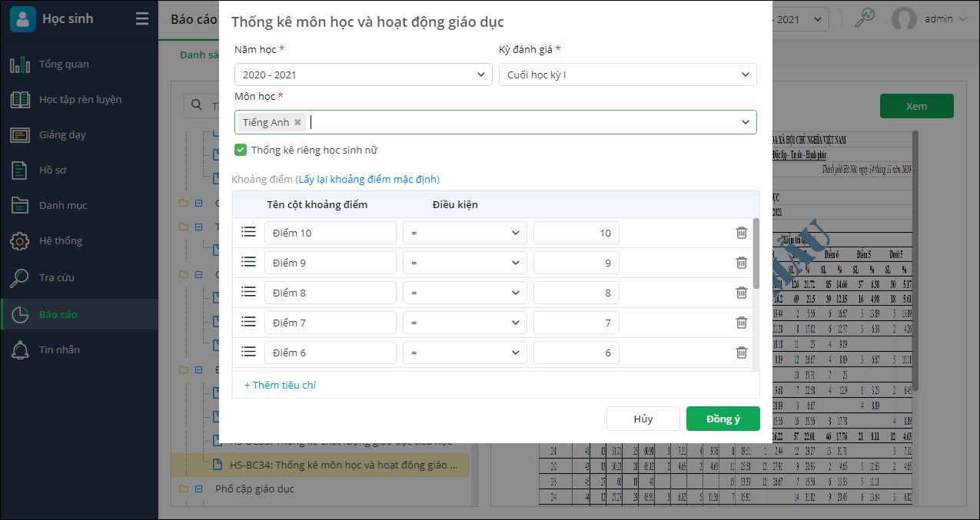980x520 pixels.
Task: Click the score range list scrollbar
Action: [756, 253]
